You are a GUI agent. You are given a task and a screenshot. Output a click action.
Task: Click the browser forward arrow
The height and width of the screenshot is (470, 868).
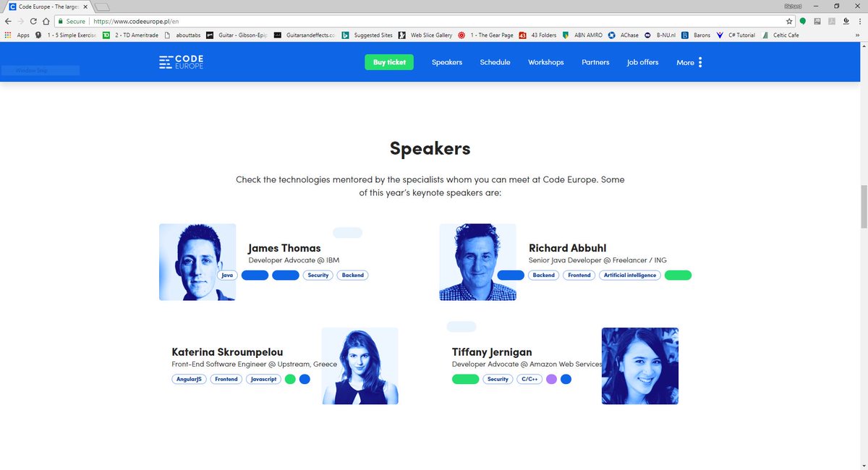(20, 21)
